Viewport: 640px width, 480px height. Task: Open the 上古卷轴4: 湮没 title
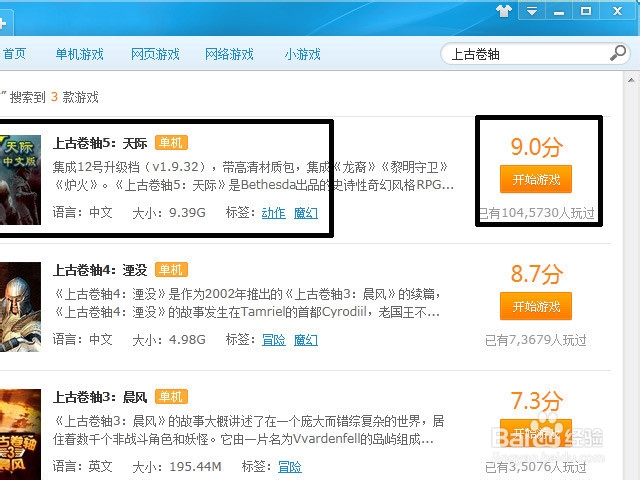click(x=100, y=270)
